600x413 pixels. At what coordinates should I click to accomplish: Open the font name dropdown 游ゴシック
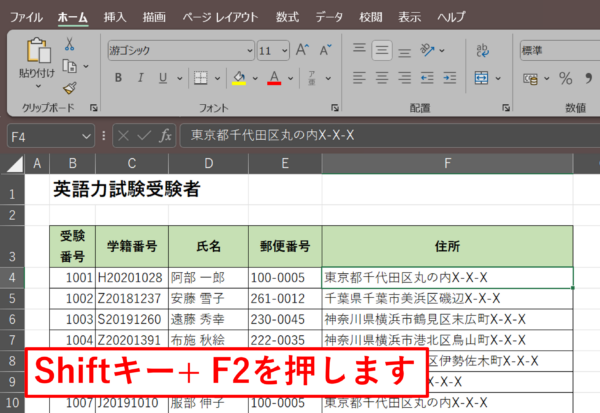click(x=178, y=49)
